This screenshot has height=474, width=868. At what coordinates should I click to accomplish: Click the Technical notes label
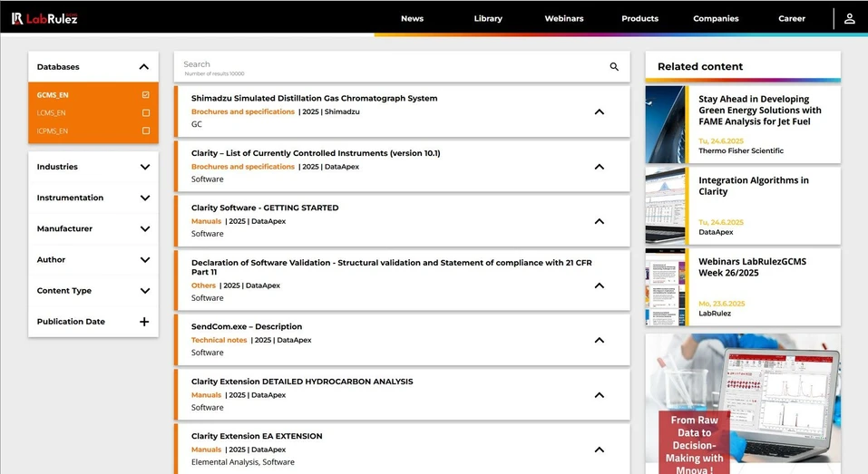coord(219,340)
